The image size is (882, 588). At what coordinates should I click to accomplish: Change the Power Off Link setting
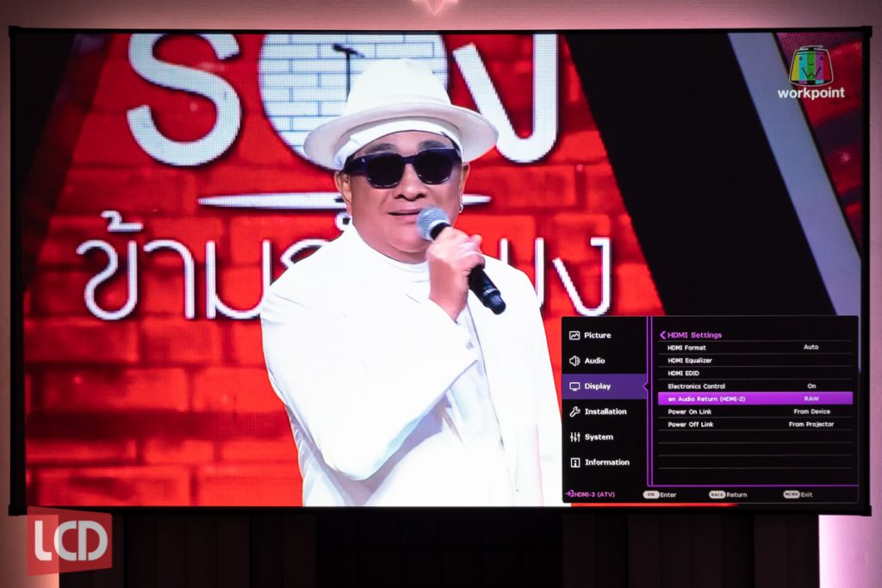(x=755, y=424)
